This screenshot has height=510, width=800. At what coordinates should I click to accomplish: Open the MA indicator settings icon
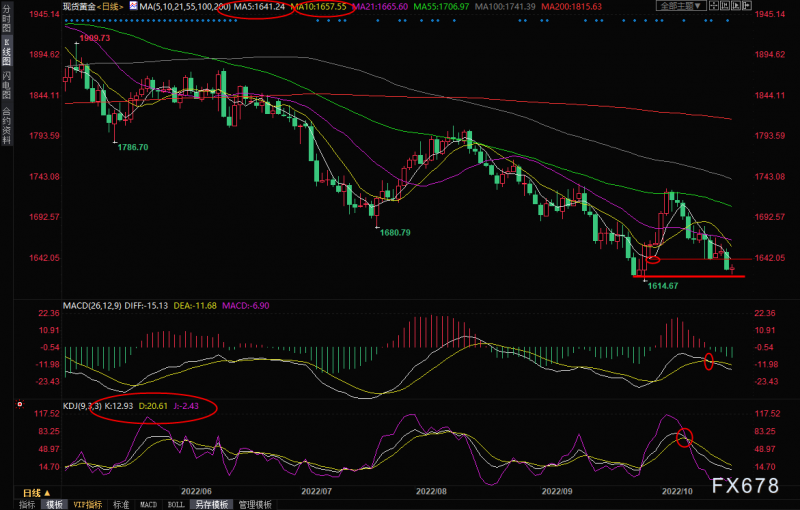click(133, 6)
